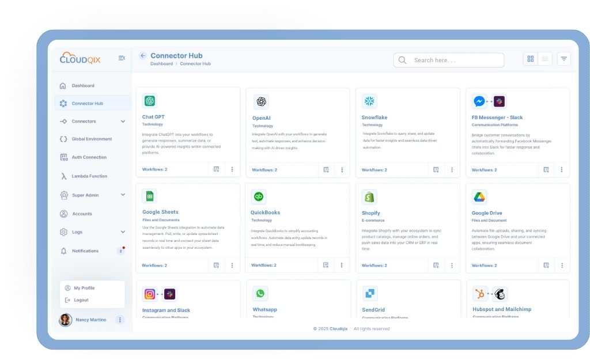Open Lambda Function in the sidebar

point(89,176)
